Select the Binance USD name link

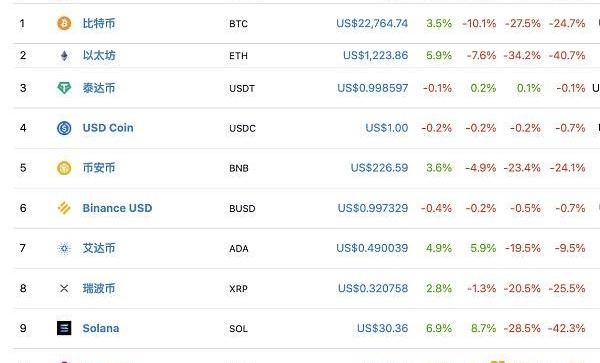coord(117,208)
